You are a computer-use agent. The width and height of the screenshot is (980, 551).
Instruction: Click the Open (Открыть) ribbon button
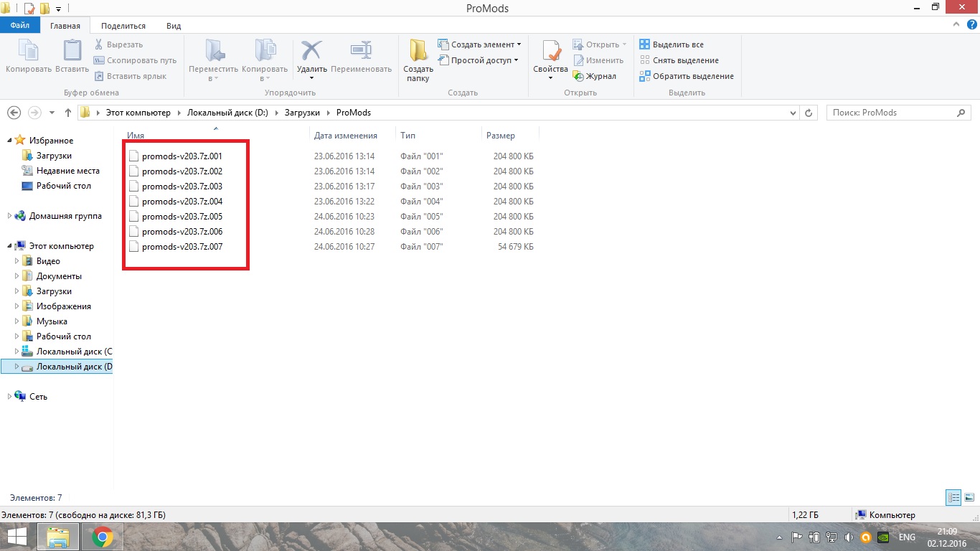600,44
